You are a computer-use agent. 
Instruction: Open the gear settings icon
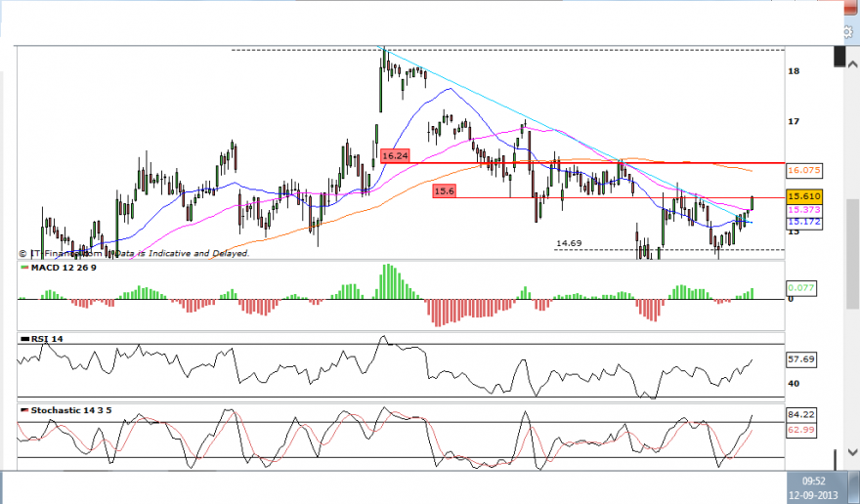848,32
